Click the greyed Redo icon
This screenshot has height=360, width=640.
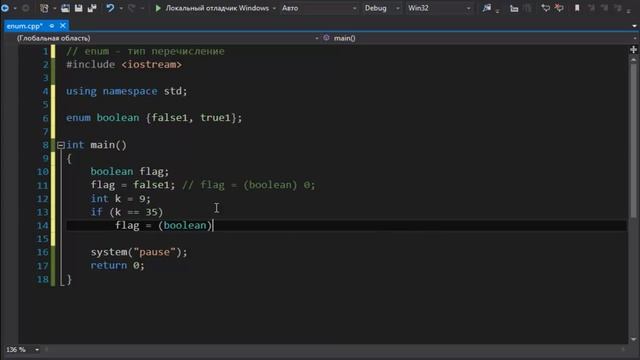(x=131, y=8)
